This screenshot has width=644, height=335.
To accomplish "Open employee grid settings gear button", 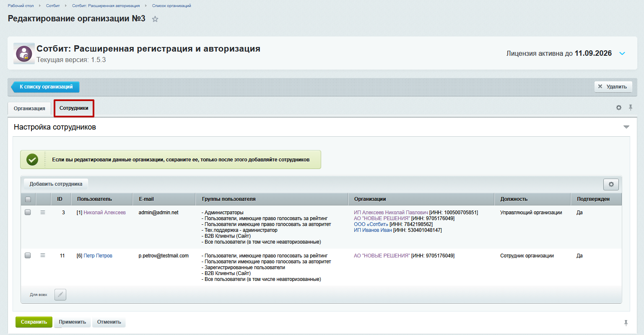I will click(611, 184).
